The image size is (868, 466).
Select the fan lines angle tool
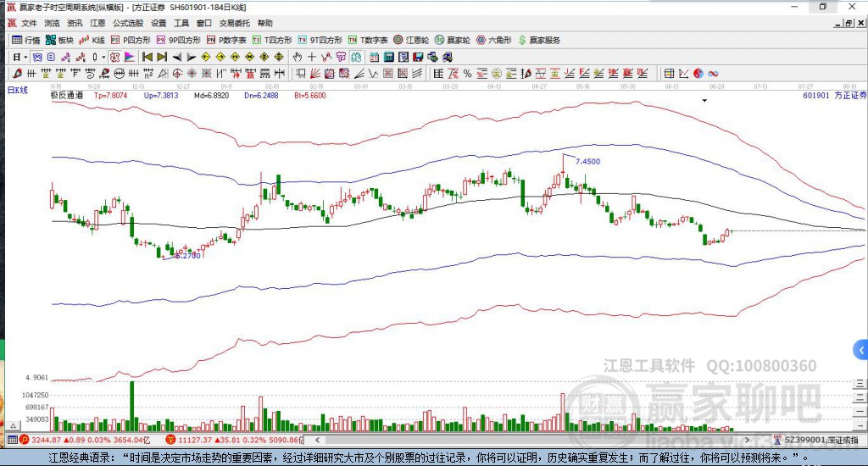(315, 74)
